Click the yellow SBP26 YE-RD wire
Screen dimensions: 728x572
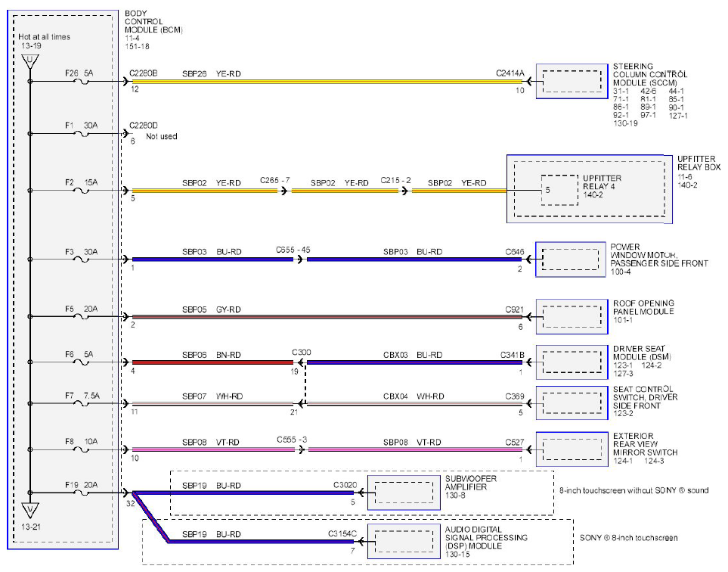tap(327, 81)
